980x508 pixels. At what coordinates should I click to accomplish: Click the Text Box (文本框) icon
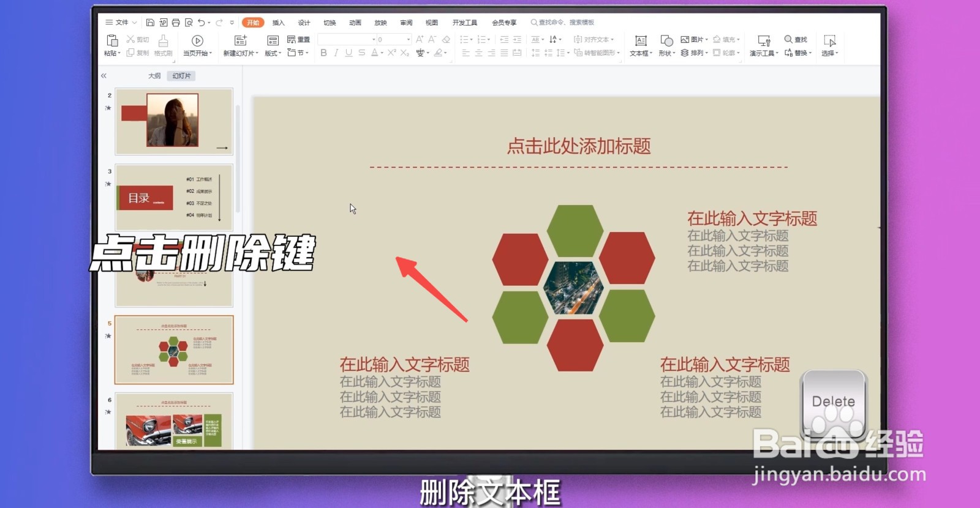tap(641, 41)
